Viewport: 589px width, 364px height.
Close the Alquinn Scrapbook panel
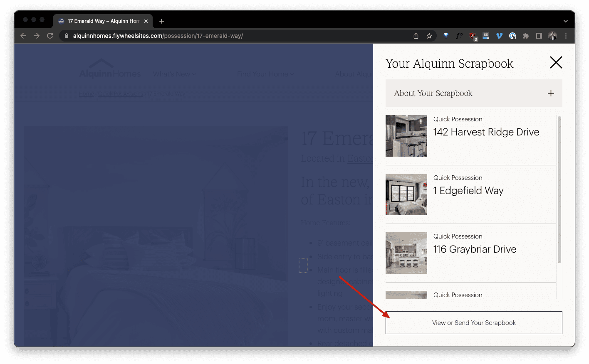[x=556, y=63]
